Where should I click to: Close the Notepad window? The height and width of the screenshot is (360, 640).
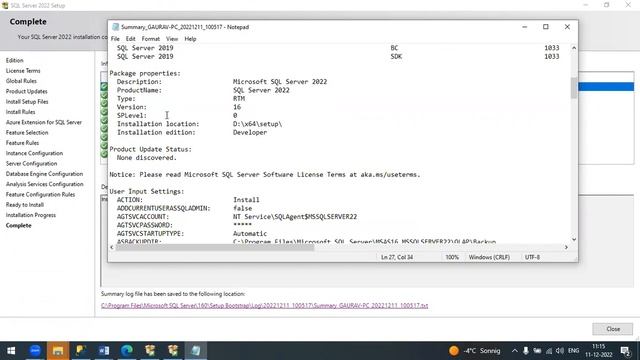tap(567, 27)
